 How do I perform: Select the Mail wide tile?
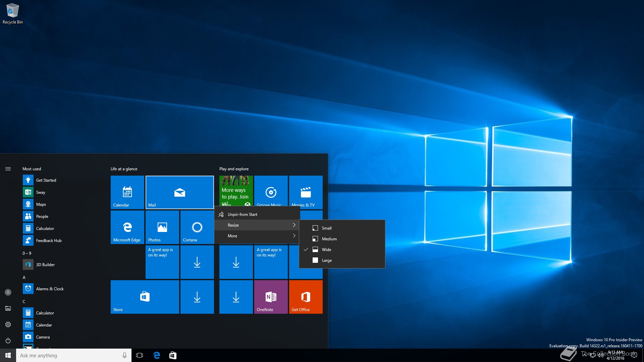click(180, 192)
